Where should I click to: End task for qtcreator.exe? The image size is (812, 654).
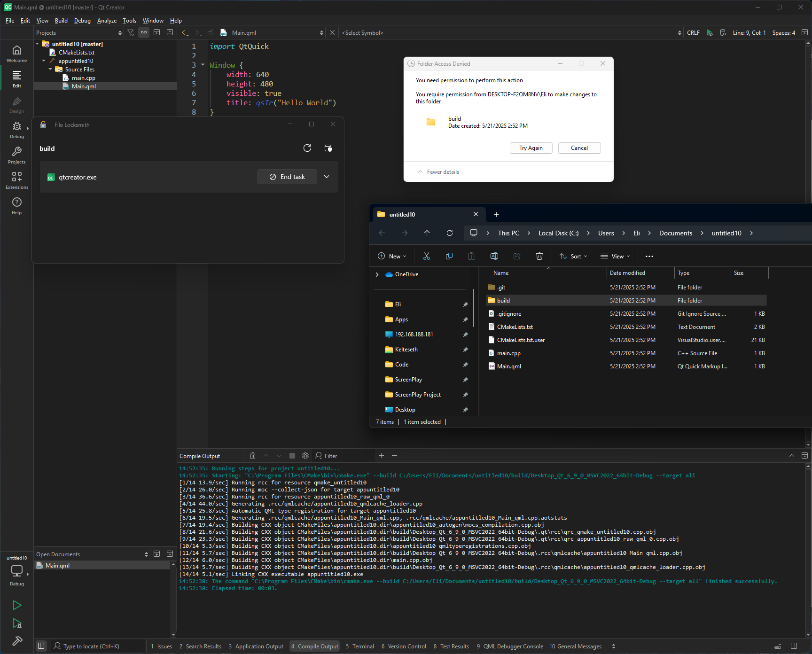(287, 177)
